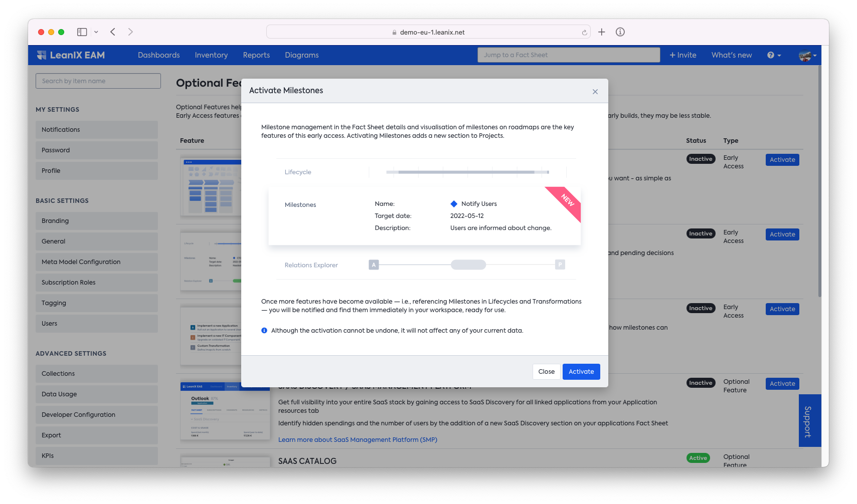Toggle the Safari sidebar button
The width and height of the screenshot is (857, 504).
[82, 32]
